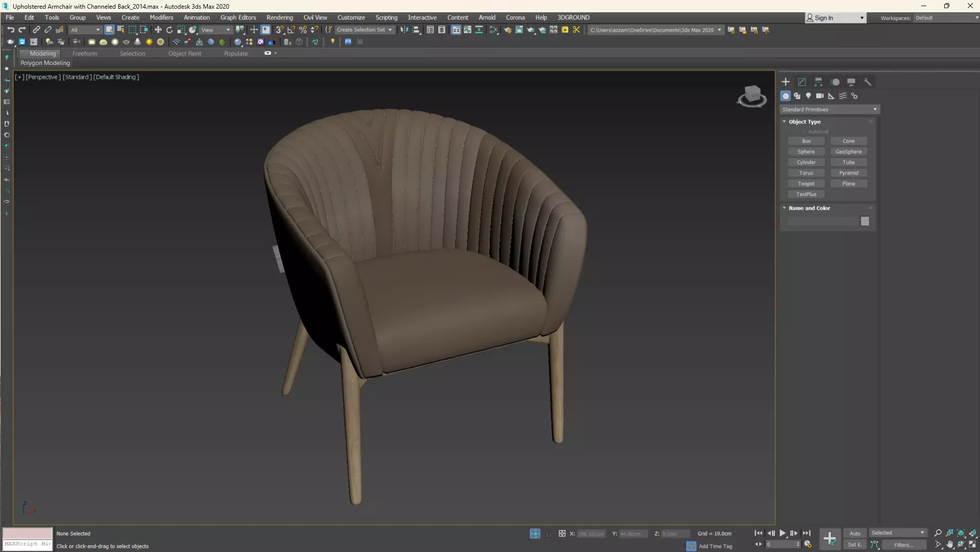Collapse the Name and Color rollout
The image size is (980, 552).
coord(809,208)
